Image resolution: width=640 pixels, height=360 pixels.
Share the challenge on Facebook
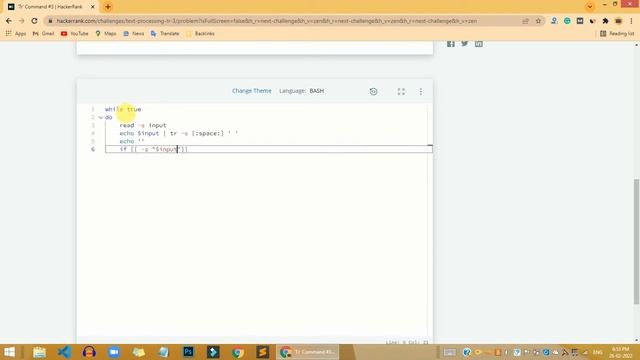pos(451,44)
